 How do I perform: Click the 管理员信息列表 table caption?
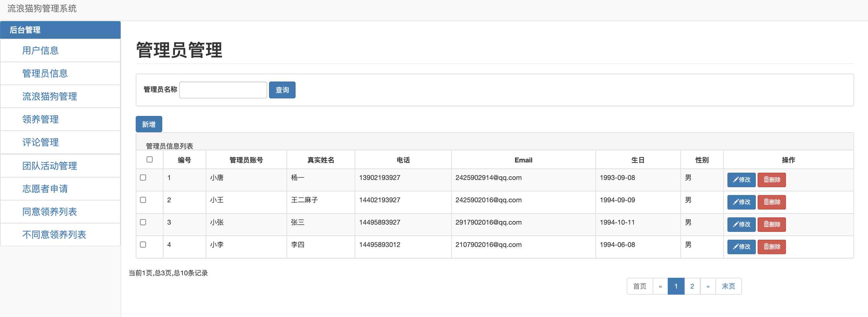coord(169,146)
